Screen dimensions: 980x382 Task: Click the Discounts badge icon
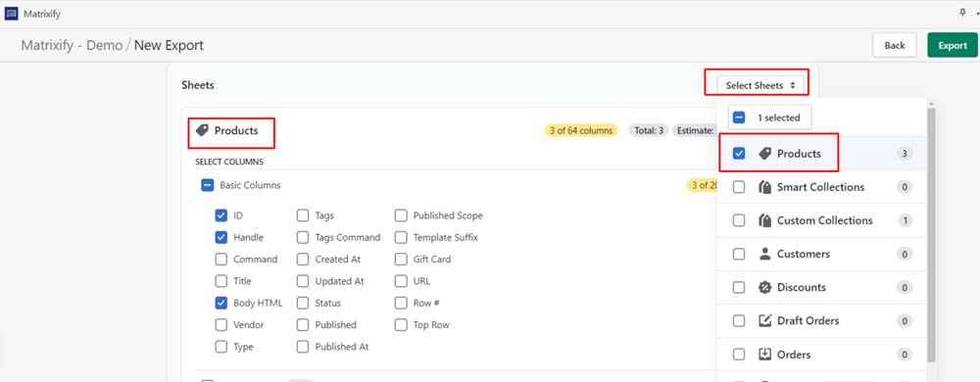tap(765, 287)
